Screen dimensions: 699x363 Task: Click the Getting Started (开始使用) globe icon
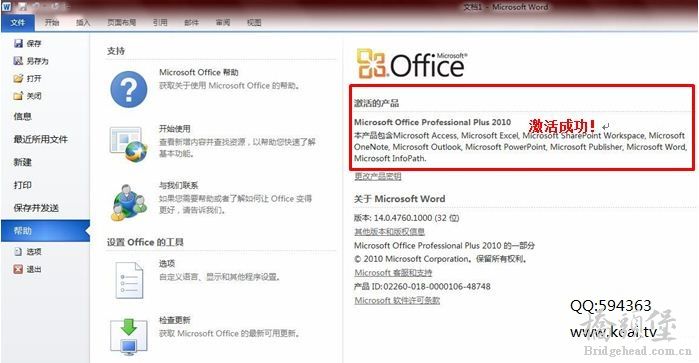[x=129, y=144]
